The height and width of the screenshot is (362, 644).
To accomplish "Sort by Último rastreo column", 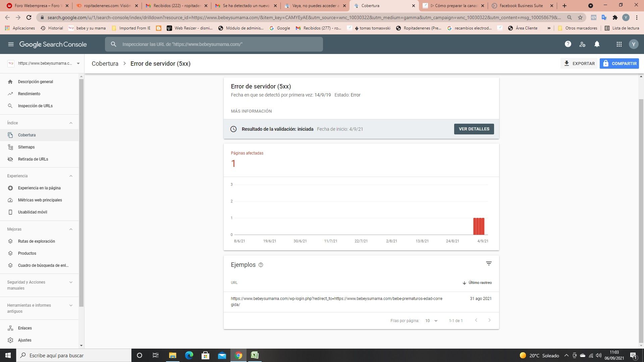I will click(x=477, y=283).
